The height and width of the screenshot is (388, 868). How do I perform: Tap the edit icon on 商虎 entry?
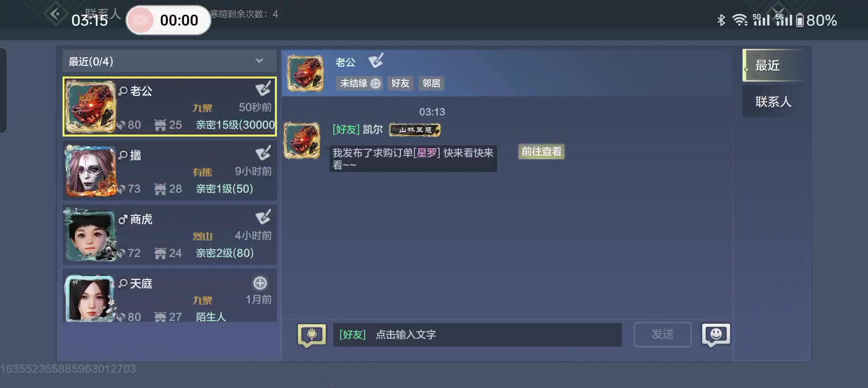click(x=263, y=217)
